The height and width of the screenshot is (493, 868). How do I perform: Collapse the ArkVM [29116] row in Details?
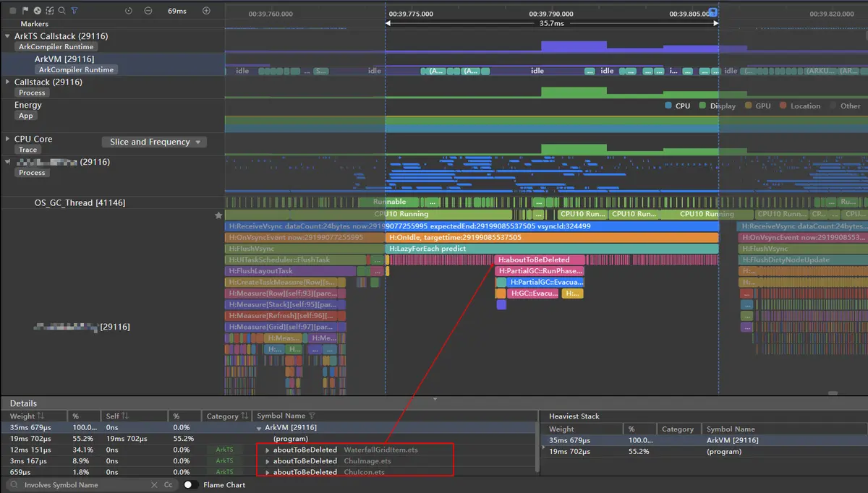(x=260, y=427)
